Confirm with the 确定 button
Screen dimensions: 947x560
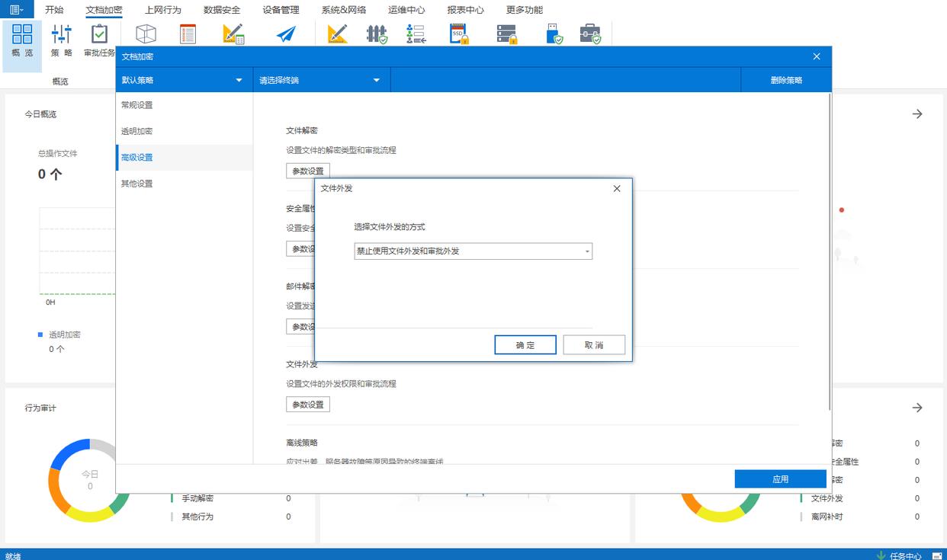point(525,344)
